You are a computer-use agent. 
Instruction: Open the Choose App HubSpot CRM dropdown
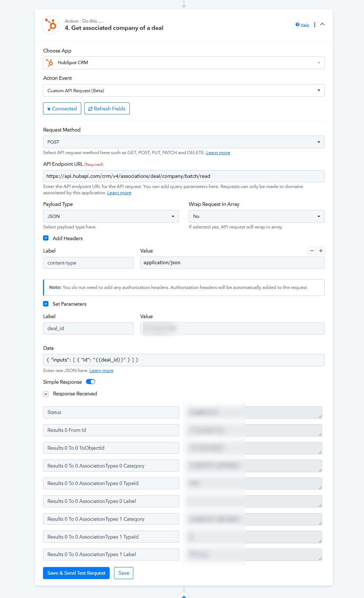click(x=184, y=63)
